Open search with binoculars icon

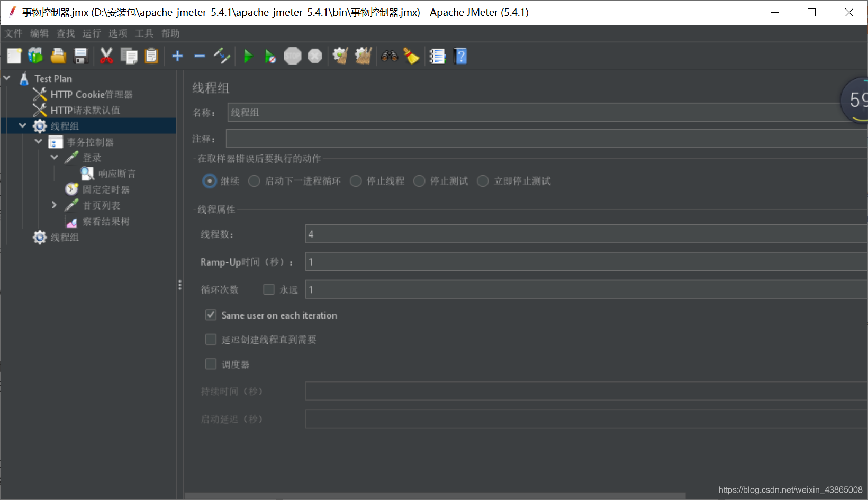(x=390, y=56)
